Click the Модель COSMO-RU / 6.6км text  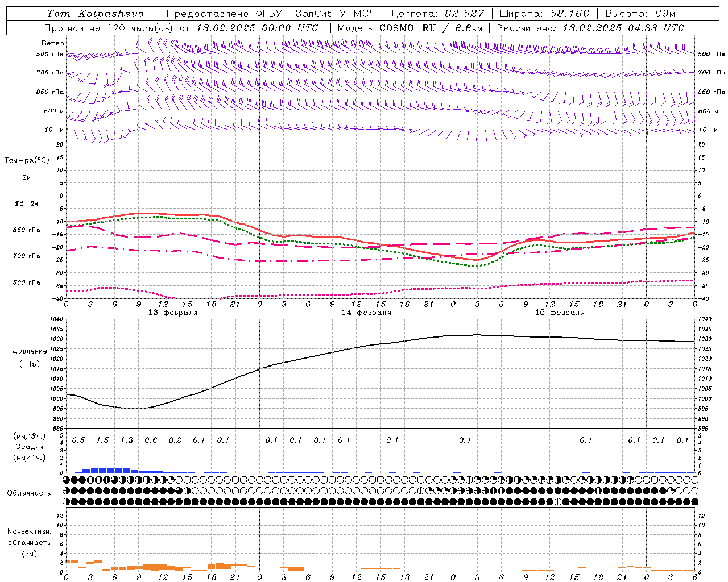tap(410, 28)
